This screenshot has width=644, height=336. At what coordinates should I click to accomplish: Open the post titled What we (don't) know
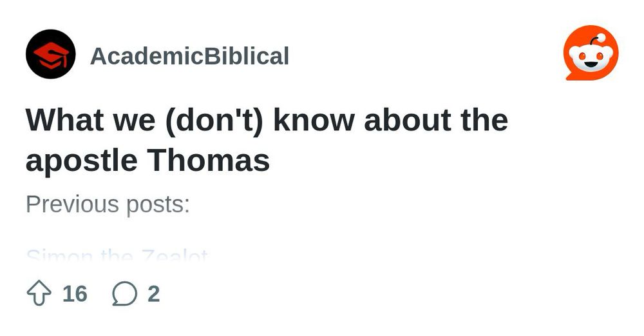coord(267,140)
